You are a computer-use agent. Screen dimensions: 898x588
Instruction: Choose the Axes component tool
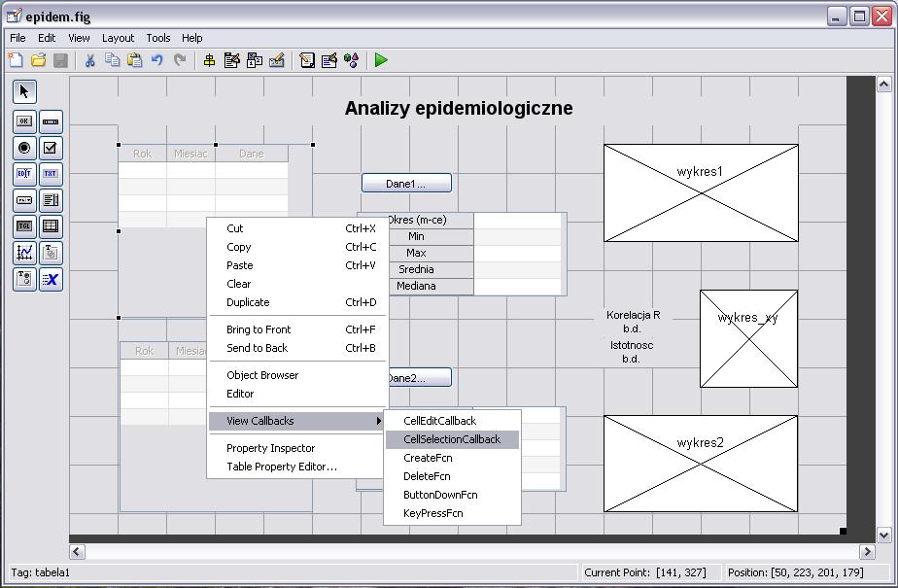[x=24, y=253]
